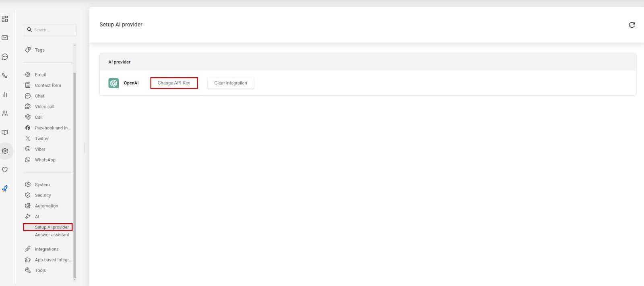Click the rocket icon in left rail
The width and height of the screenshot is (644, 286).
5,188
